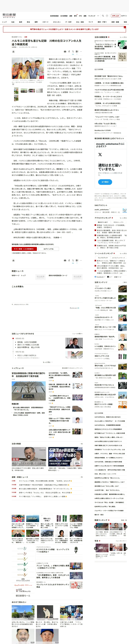Open 国際 section in navigation bar
This screenshot has height=644, width=129.
tap(36, 22)
